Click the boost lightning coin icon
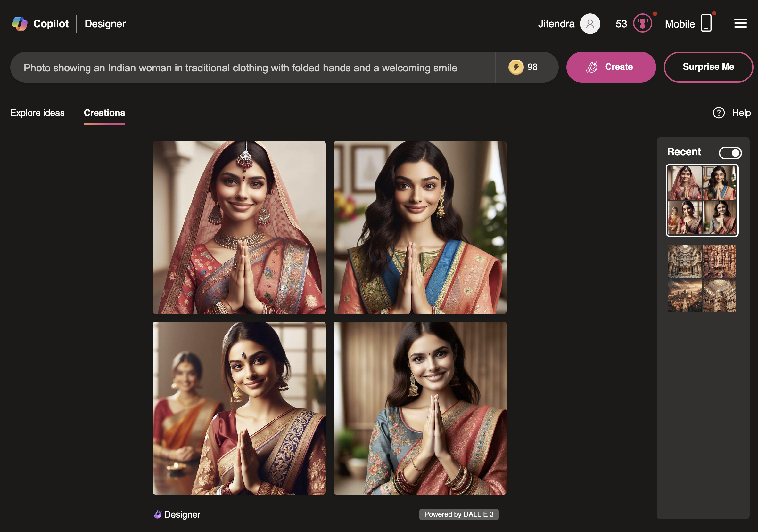758x532 pixels. (x=516, y=67)
